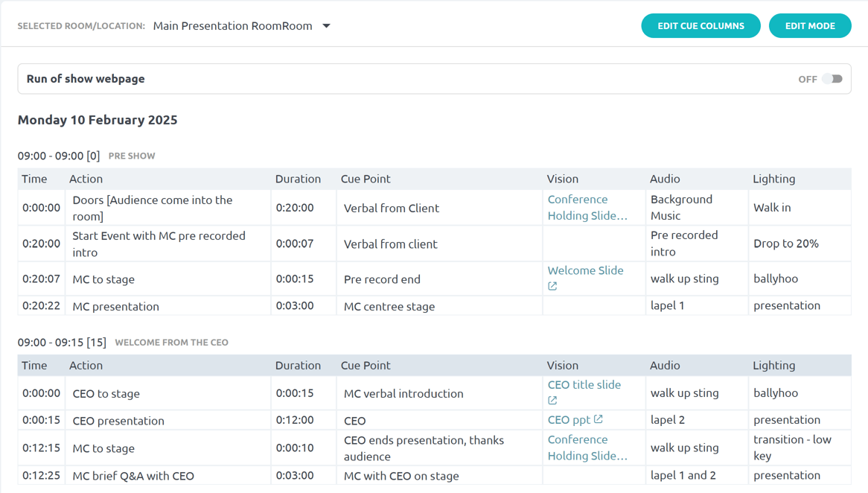This screenshot has height=493, width=868.
Task: Click Doors audience come into room action
Action: tap(168, 209)
